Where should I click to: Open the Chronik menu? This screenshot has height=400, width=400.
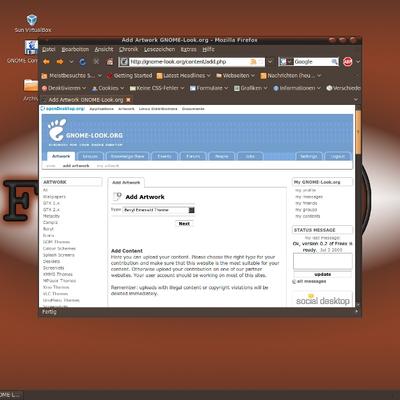[x=128, y=49]
